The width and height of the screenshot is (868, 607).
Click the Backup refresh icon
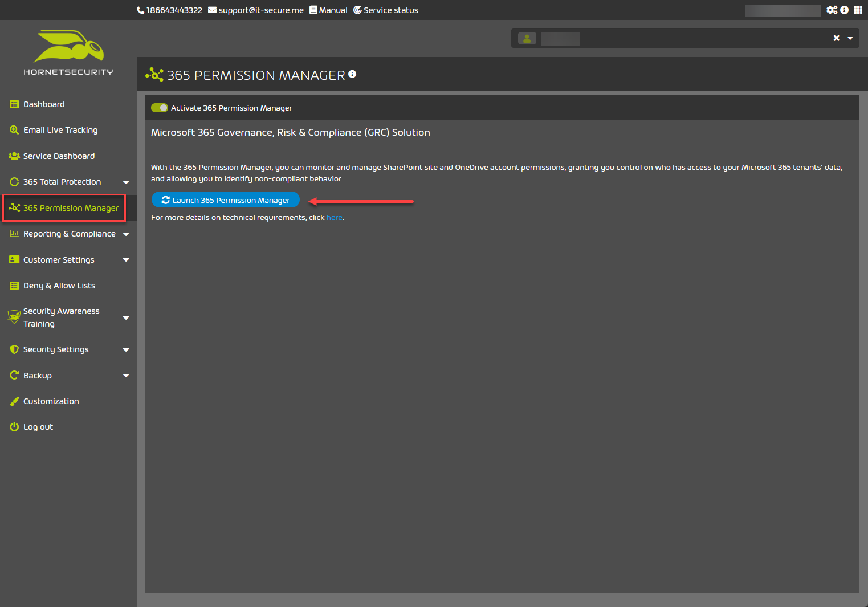(14, 375)
